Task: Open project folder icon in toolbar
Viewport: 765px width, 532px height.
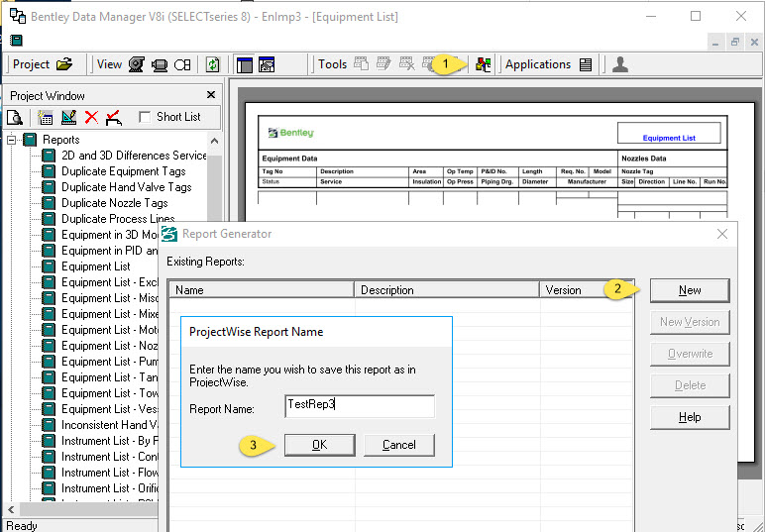Action: [64, 64]
